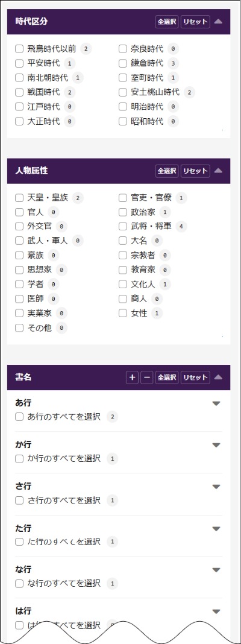241x644 pixels.
Task: Check the 女性 checkbox
Action: [x=123, y=314]
